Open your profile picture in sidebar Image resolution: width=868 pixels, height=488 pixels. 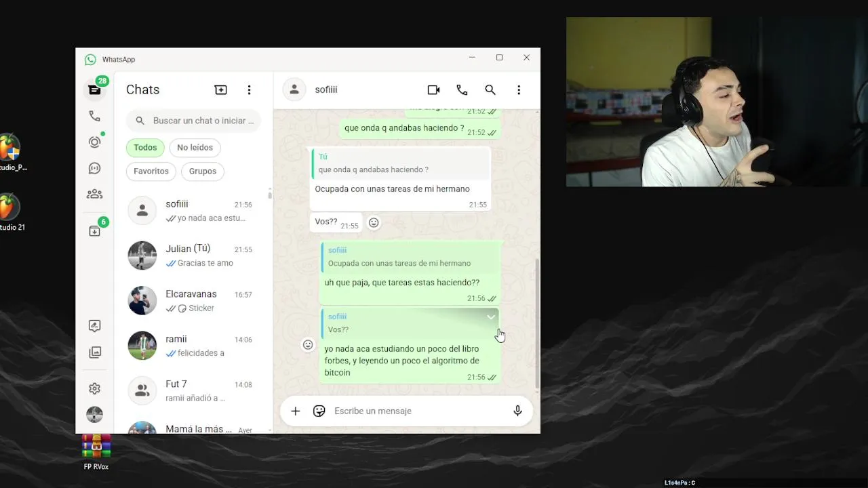95,414
